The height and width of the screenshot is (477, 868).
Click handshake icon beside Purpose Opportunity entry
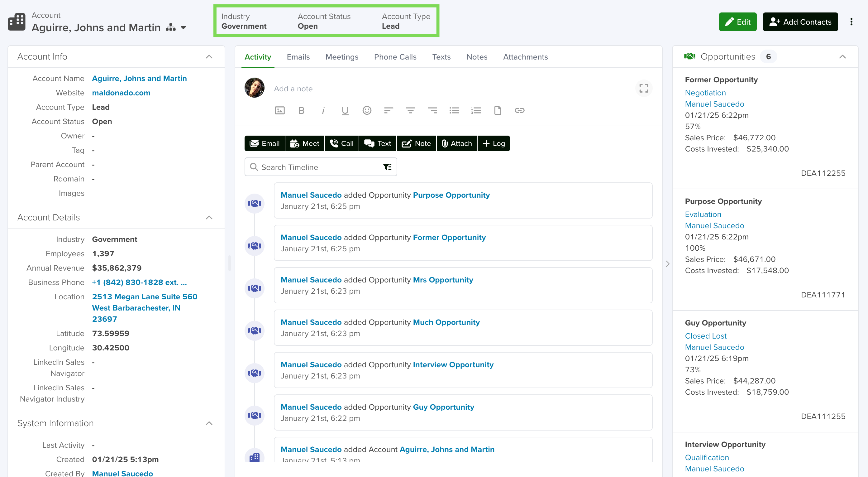(x=255, y=203)
